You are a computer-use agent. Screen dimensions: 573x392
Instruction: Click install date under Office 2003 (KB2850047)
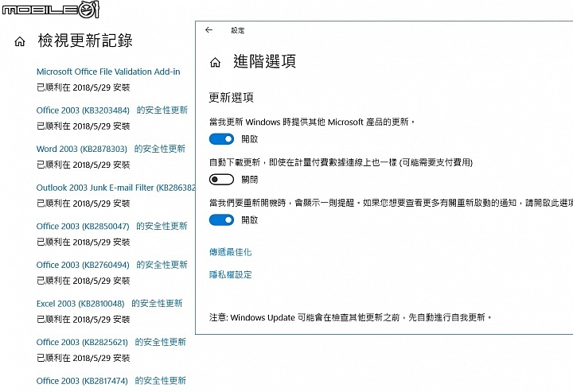tap(84, 243)
